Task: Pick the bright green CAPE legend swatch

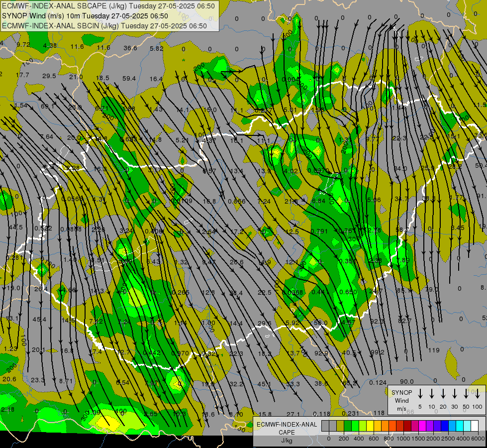Action: 355,426
